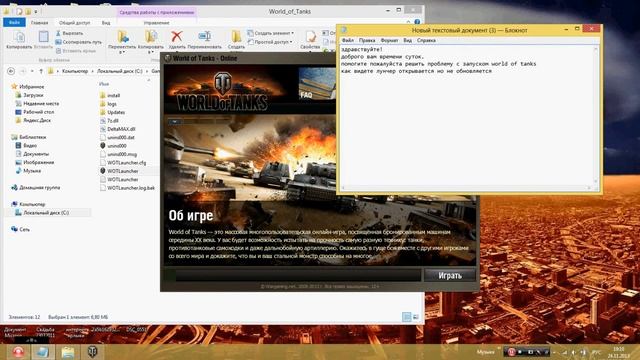Open the Справка menu in Notepad
Image resolution: width=640 pixels, height=360 pixels.
click(x=426, y=40)
